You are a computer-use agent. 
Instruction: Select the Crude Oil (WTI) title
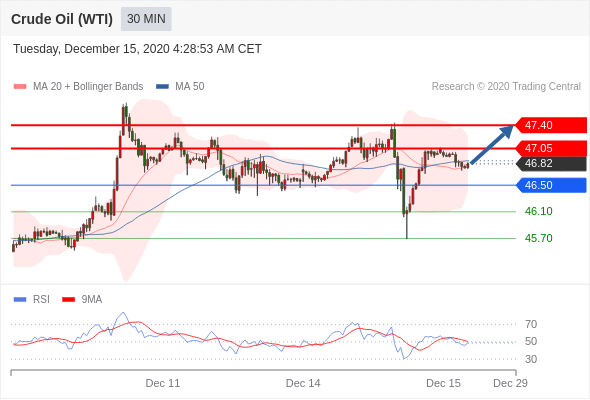coord(62,19)
